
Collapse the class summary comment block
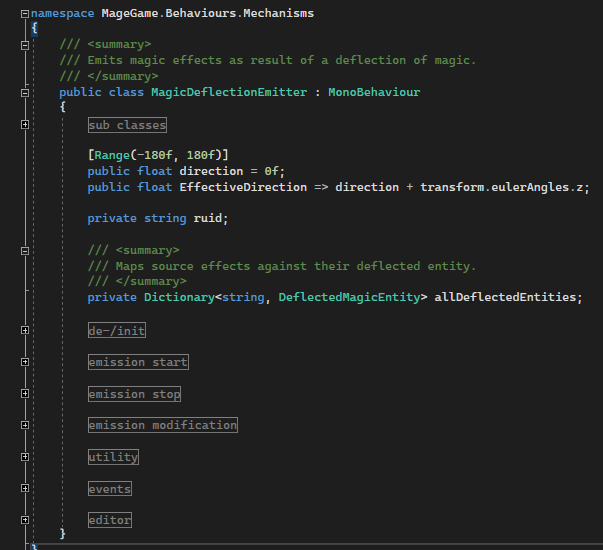(25, 45)
